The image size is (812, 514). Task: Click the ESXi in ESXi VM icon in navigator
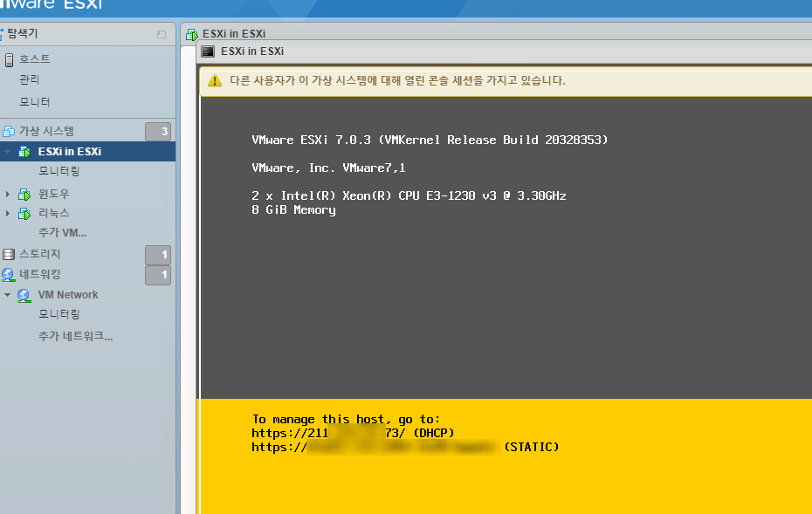[24, 152]
